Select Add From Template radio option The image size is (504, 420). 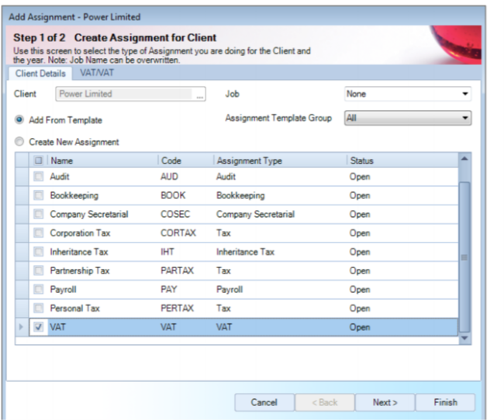pyautogui.click(x=19, y=120)
